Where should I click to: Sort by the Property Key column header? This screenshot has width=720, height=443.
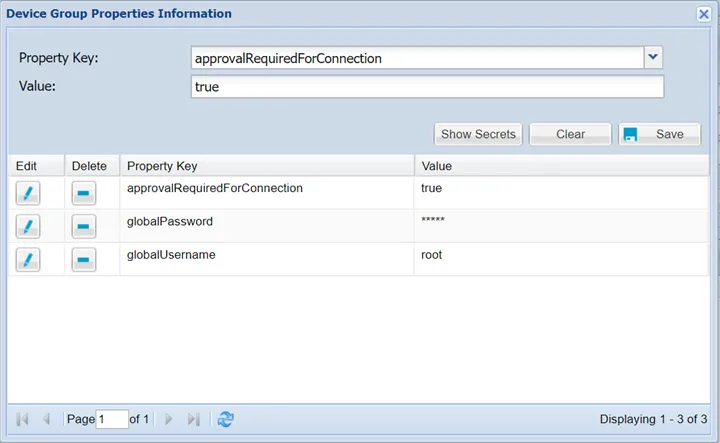[267, 166]
